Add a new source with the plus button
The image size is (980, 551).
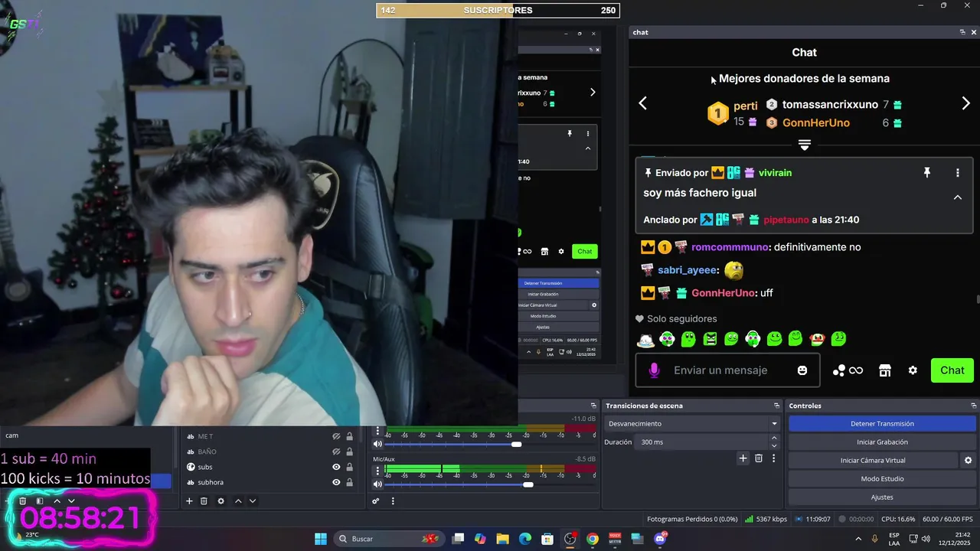click(x=189, y=501)
